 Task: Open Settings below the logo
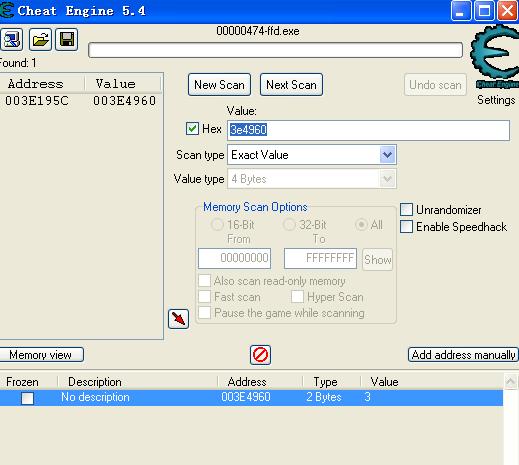496,100
